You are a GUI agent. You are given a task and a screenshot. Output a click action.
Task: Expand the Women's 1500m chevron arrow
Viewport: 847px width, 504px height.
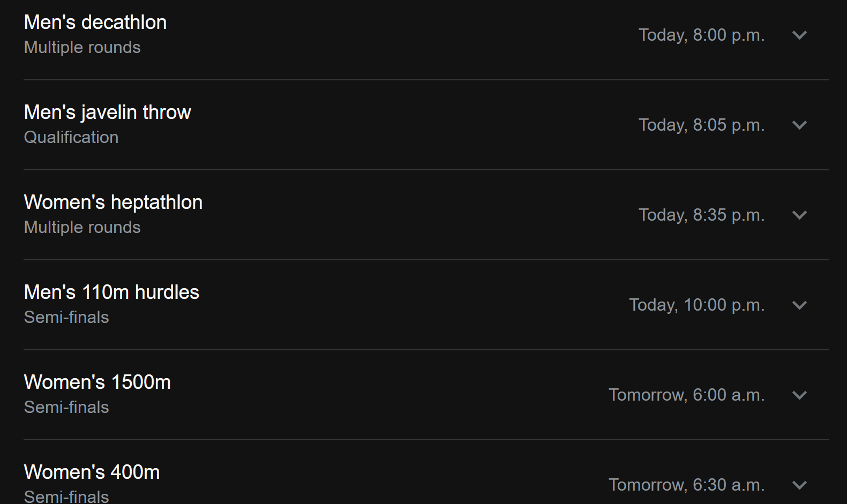pos(799,395)
